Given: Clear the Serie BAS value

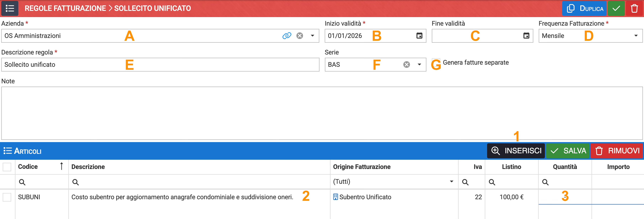Looking at the screenshot, I should tap(407, 65).
